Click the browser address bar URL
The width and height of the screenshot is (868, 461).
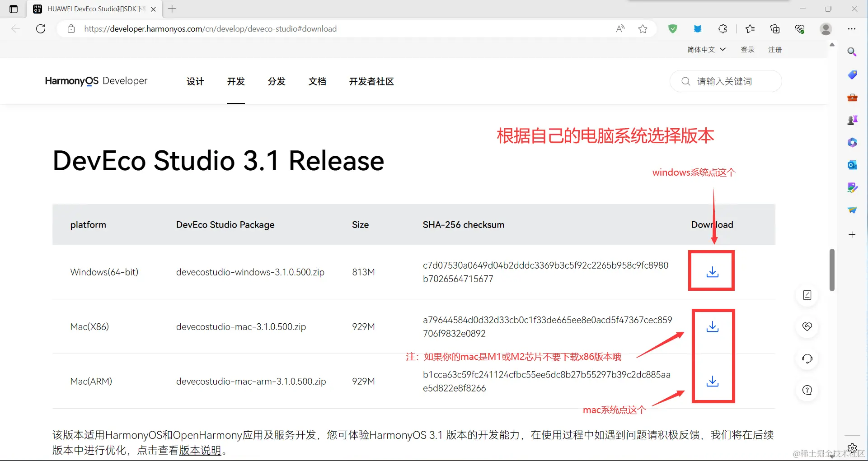click(x=210, y=29)
